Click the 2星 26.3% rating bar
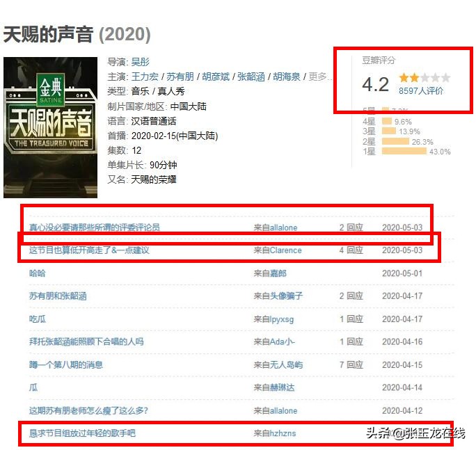 pyautogui.click(x=395, y=141)
